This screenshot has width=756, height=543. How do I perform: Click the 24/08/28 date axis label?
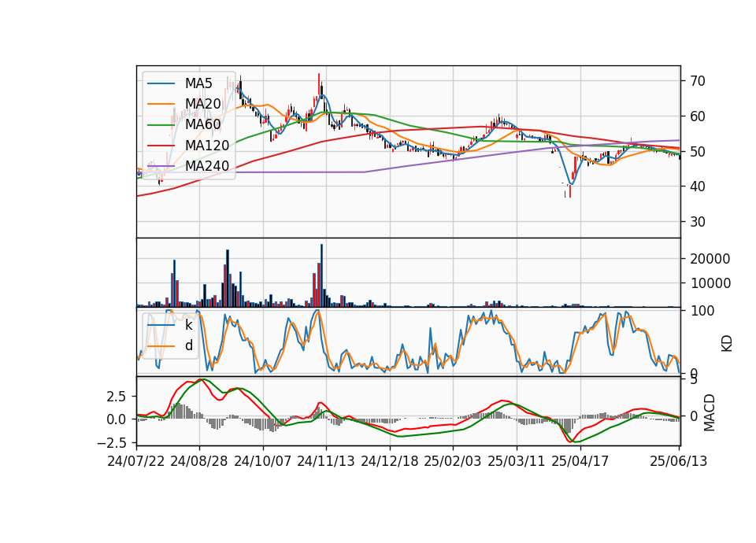click(x=199, y=461)
